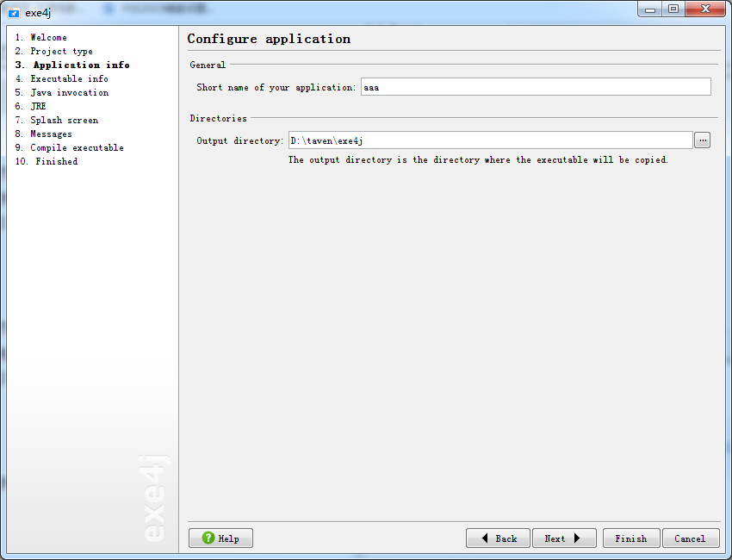Click the exe4j title bar icon
This screenshot has height=560, width=732.
click(14, 13)
